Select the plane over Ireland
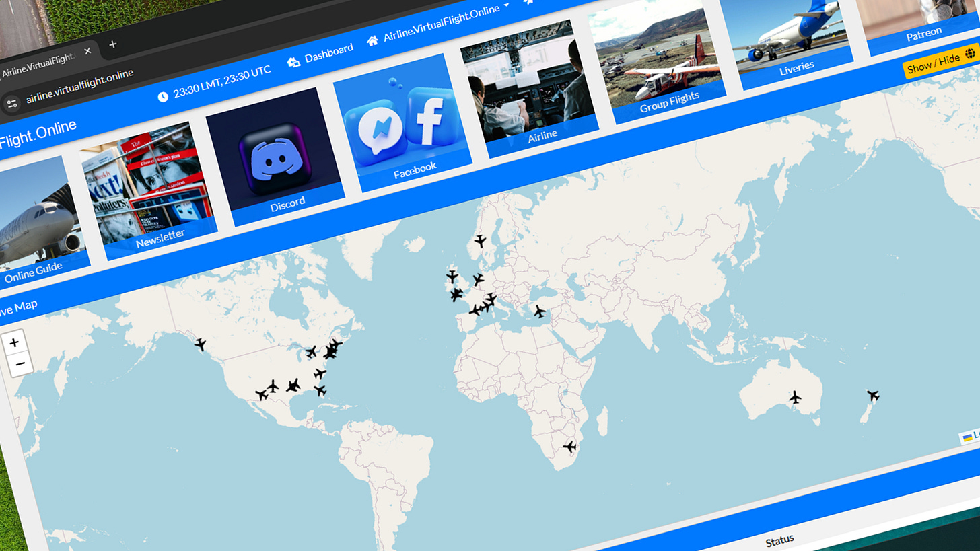Viewport: 980px width, 551px height. tap(452, 277)
